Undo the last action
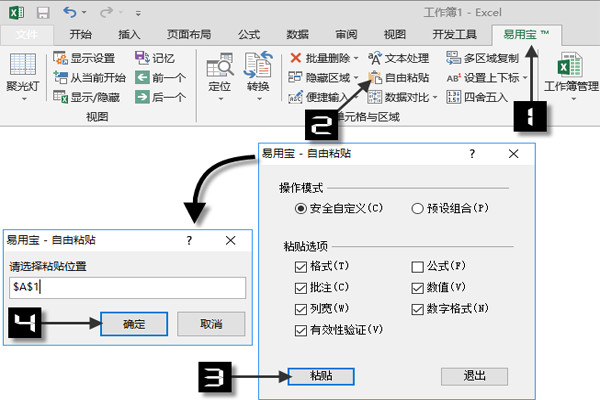600x400 pixels. pyautogui.click(x=69, y=13)
